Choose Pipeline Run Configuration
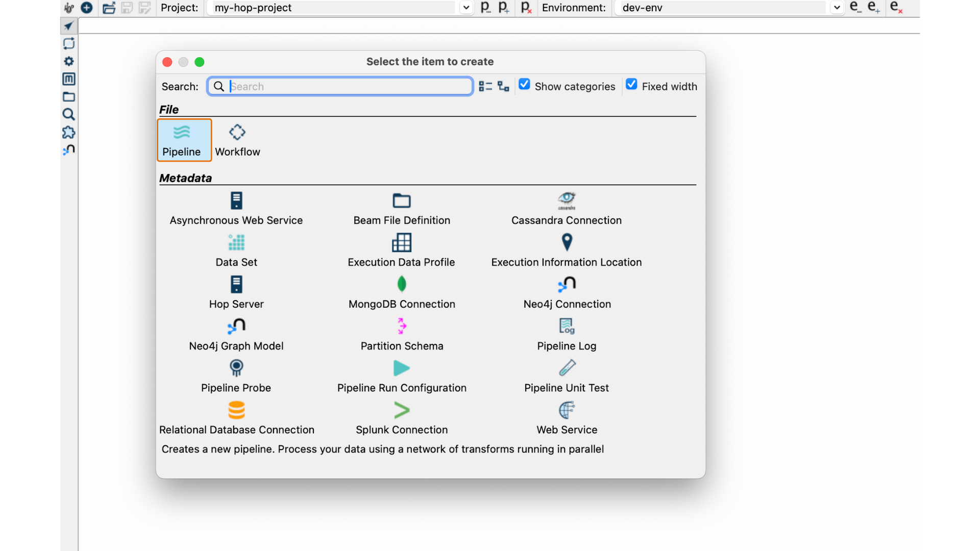 (x=402, y=376)
